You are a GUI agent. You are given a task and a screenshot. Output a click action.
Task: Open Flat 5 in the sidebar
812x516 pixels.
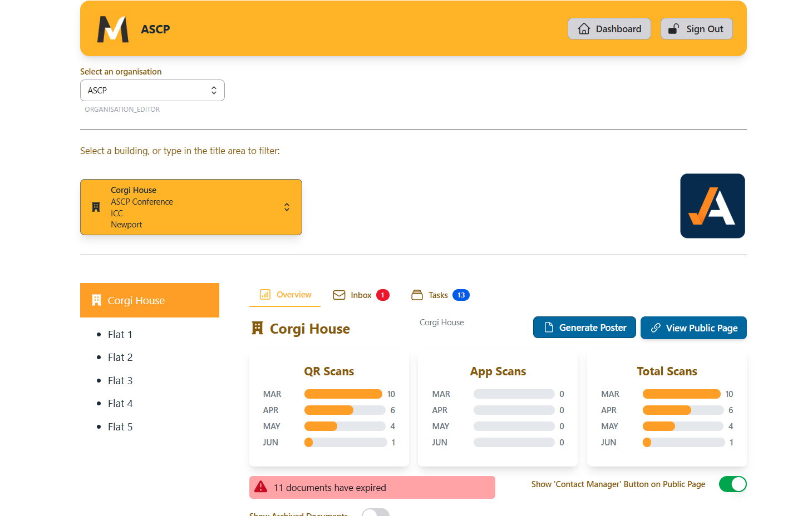pyautogui.click(x=120, y=426)
